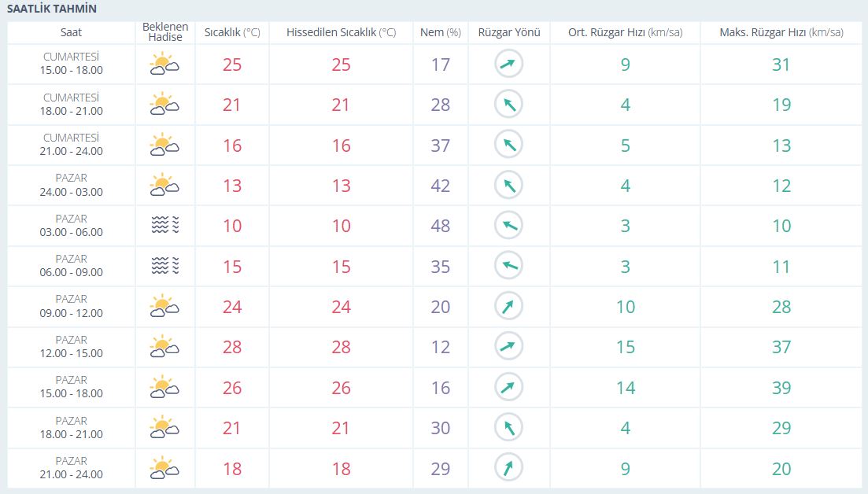This screenshot has height=494, width=868.
Task: Click wind direction icon for Pazar 12.00 - 15.00
Action: [x=508, y=347]
